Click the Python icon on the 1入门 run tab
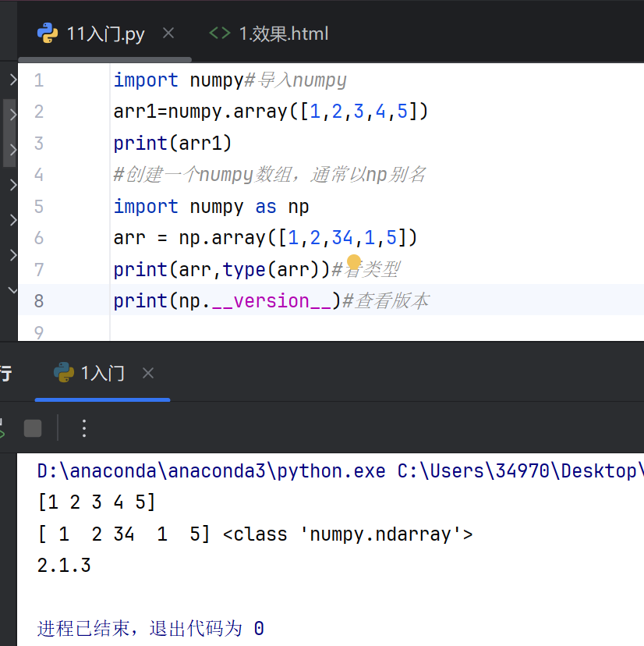The width and height of the screenshot is (644, 646). tap(64, 372)
